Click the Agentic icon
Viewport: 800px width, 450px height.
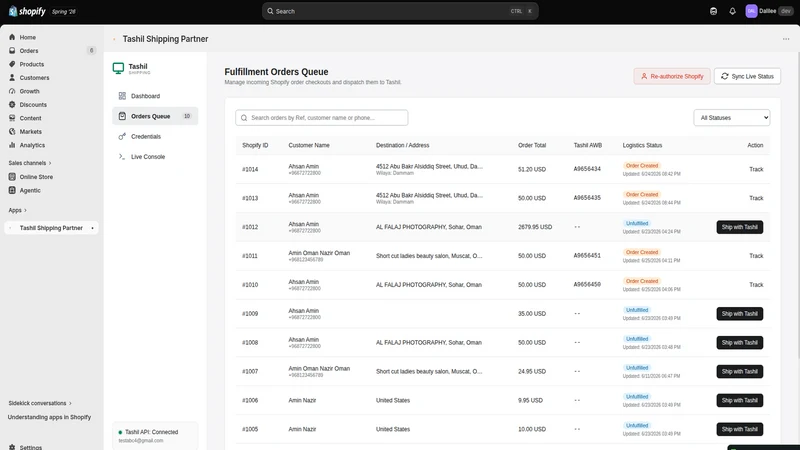[12, 190]
